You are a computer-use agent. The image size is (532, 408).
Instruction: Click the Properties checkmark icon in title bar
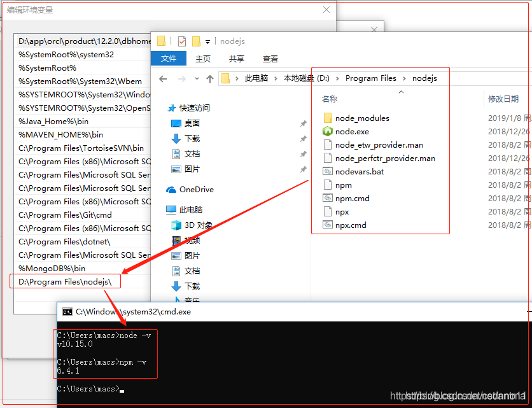(182, 41)
